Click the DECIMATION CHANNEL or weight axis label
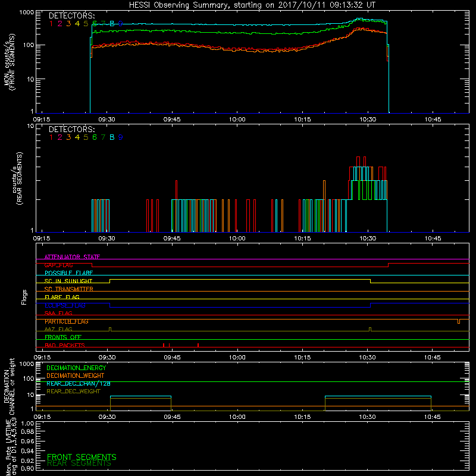This screenshot has height=476, width=476. click(10, 387)
